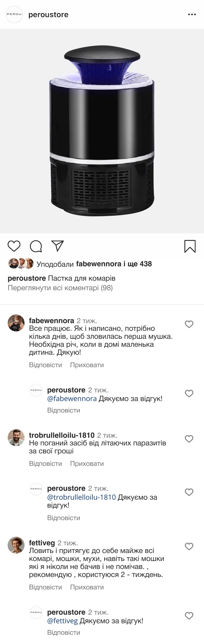The height and width of the screenshot is (644, 204).
Task: Like fabewennora's comment
Action: (189, 324)
